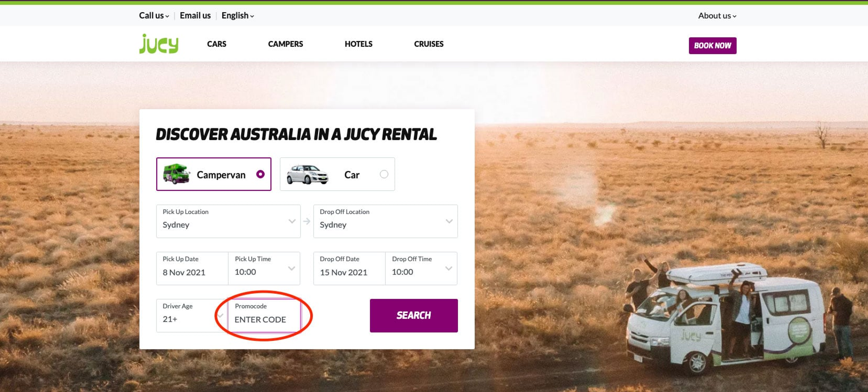Click the white car image icon

[307, 174]
